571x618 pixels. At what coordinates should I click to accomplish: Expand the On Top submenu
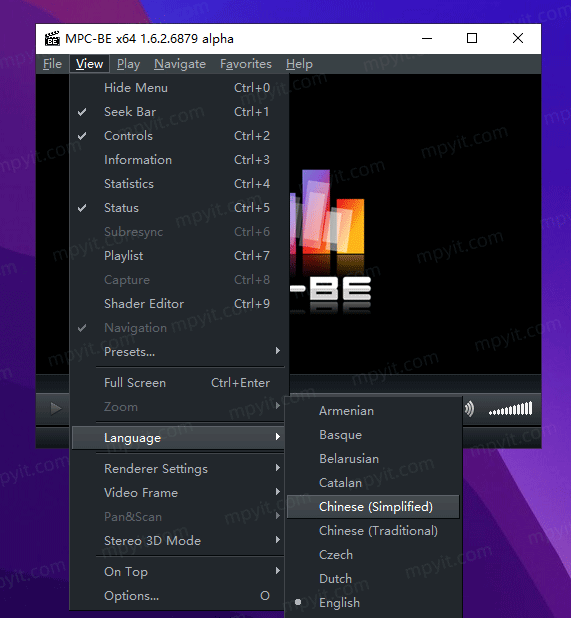coord(179,571)
